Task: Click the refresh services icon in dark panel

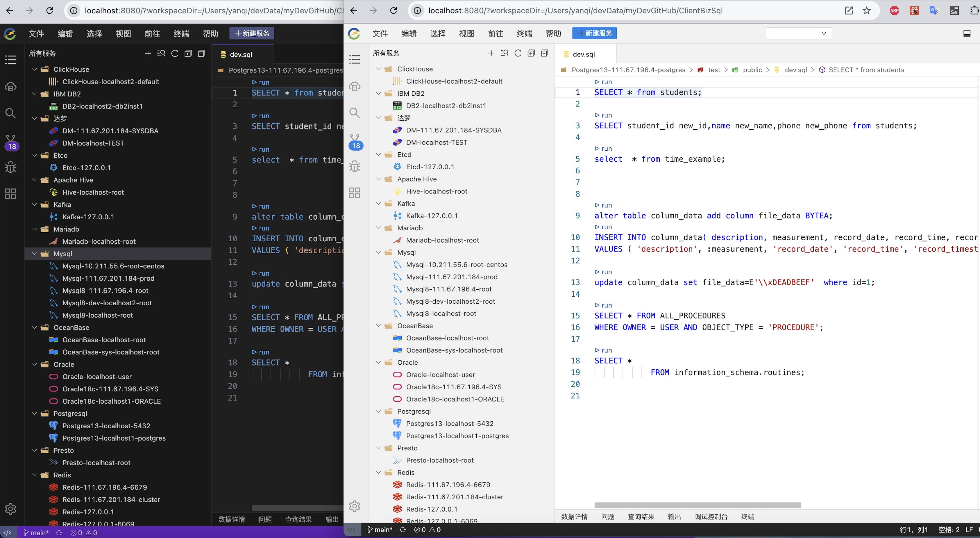Action: pyautogui.click(x=175, y=53)
